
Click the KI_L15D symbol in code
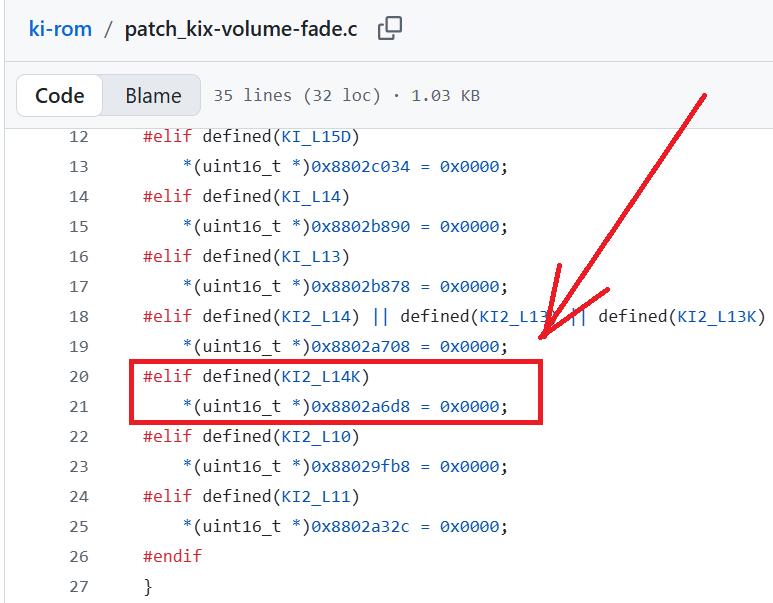pos(316,137)
